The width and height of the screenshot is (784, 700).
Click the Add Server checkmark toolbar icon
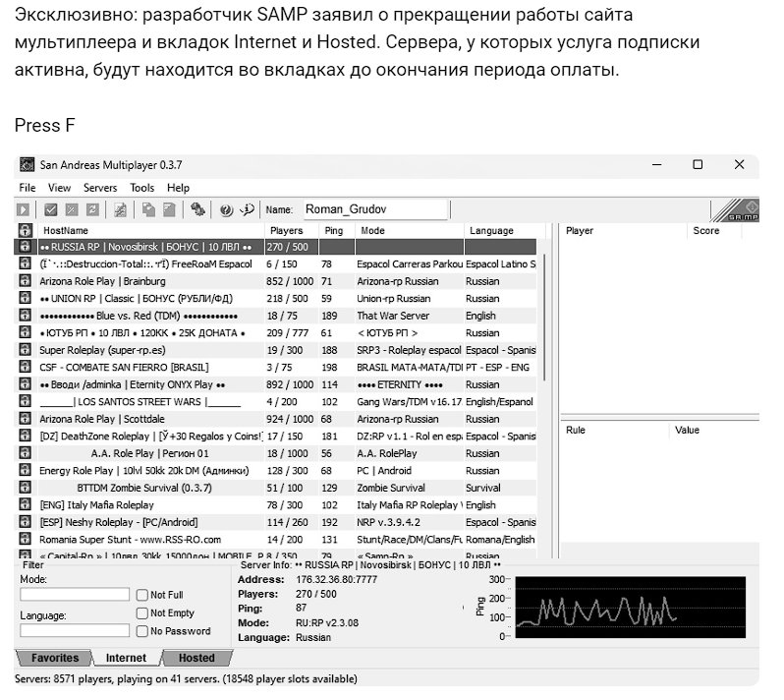pos(50,210)
